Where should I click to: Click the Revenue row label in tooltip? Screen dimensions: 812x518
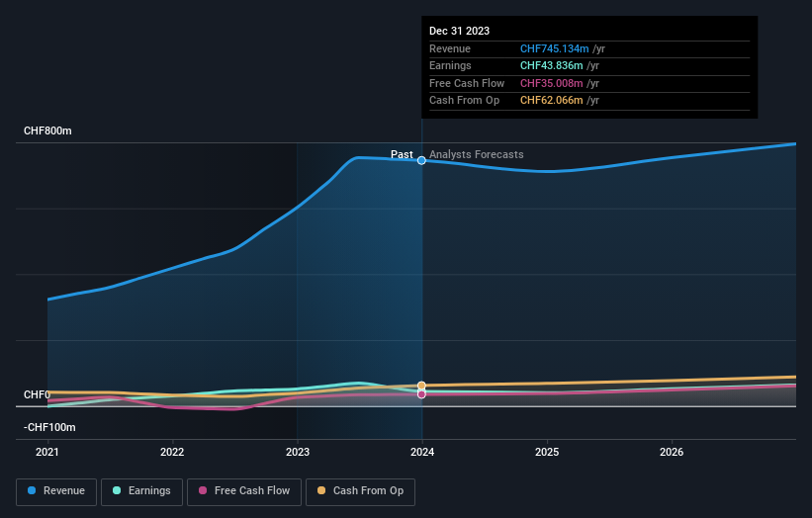450,48
